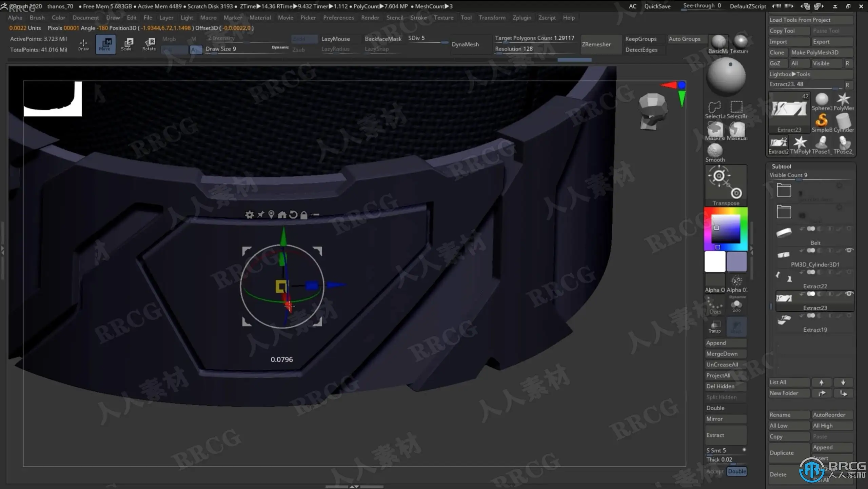868x489 pixels.
Task: Click the white secondary color swatch
Action: 715,261
